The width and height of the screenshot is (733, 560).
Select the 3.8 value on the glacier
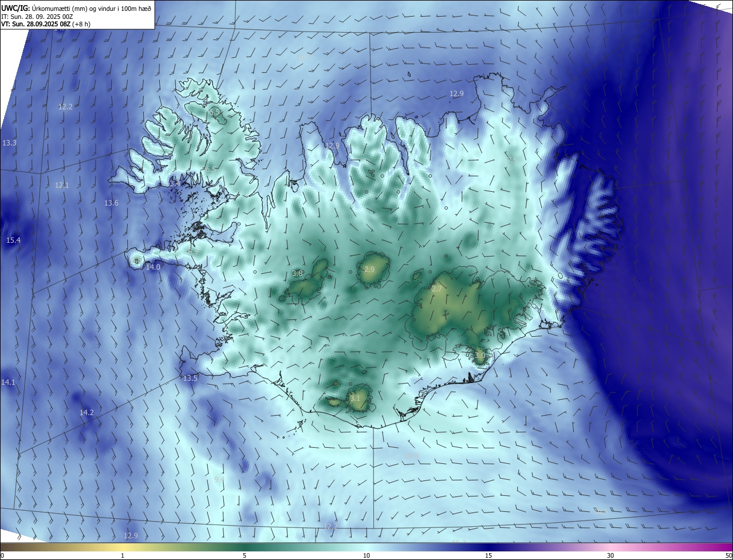(297, 273)
